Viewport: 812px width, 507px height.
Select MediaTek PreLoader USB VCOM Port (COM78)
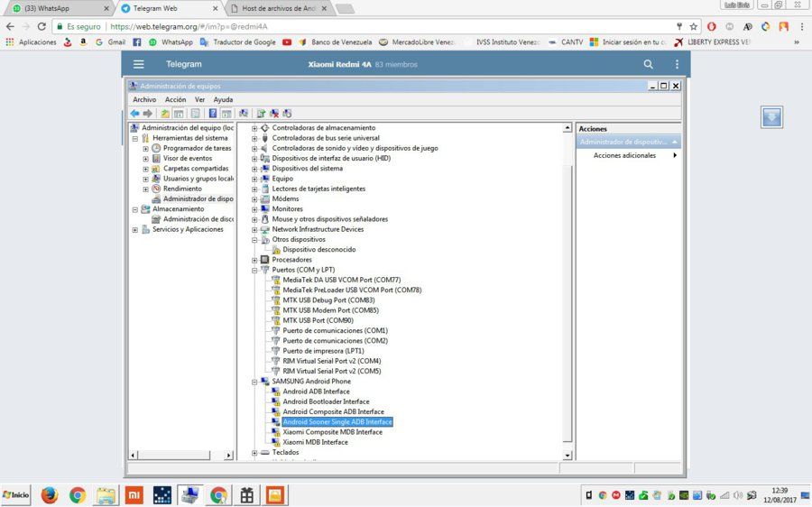[352, 290]
